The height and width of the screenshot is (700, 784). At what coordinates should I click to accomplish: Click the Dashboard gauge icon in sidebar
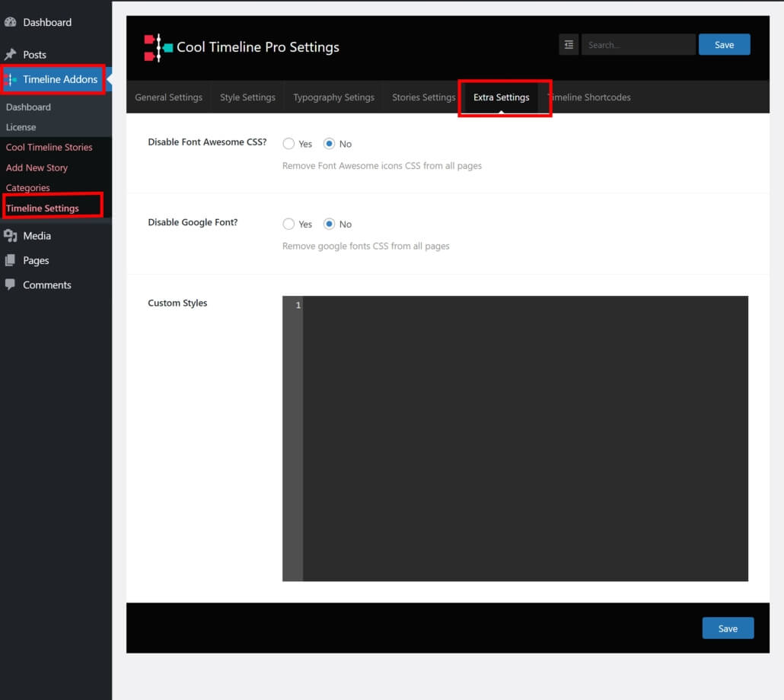point(11,22)
